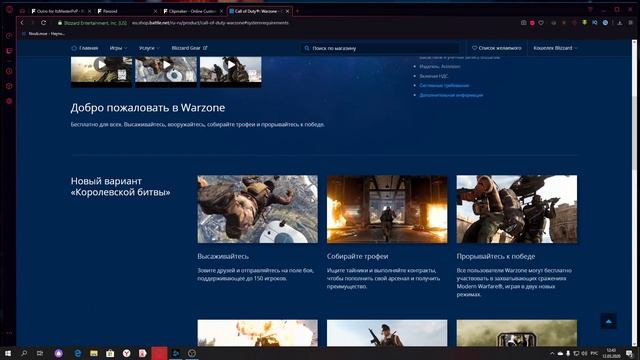
Task: Open Task View on the taskbar
Action: click(40, 353)
